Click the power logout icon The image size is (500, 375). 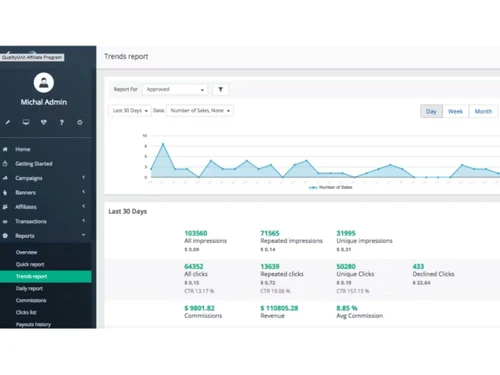coord(80,122)
